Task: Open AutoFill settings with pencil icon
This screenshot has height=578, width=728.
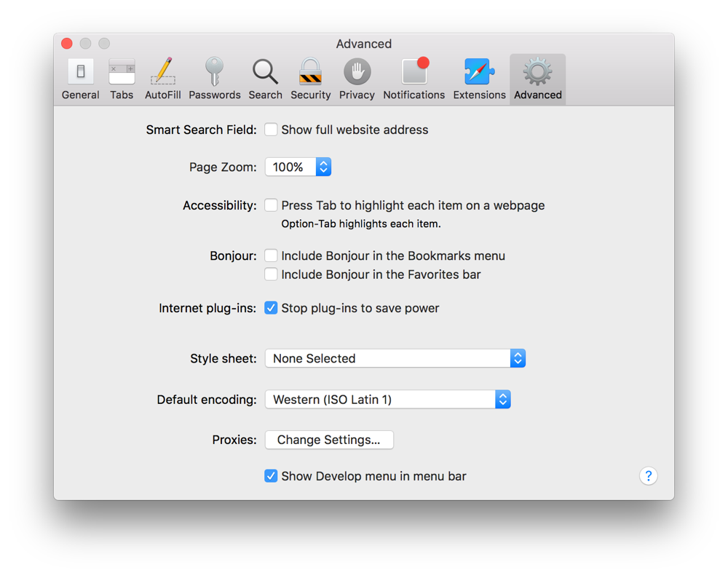Action: click(163, 79)
